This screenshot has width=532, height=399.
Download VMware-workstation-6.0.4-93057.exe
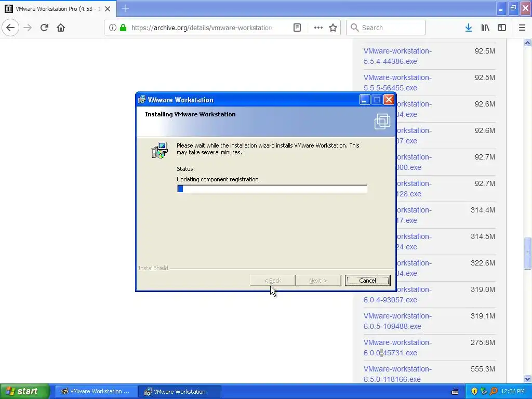pyautogui.click(x=397, y=295)
